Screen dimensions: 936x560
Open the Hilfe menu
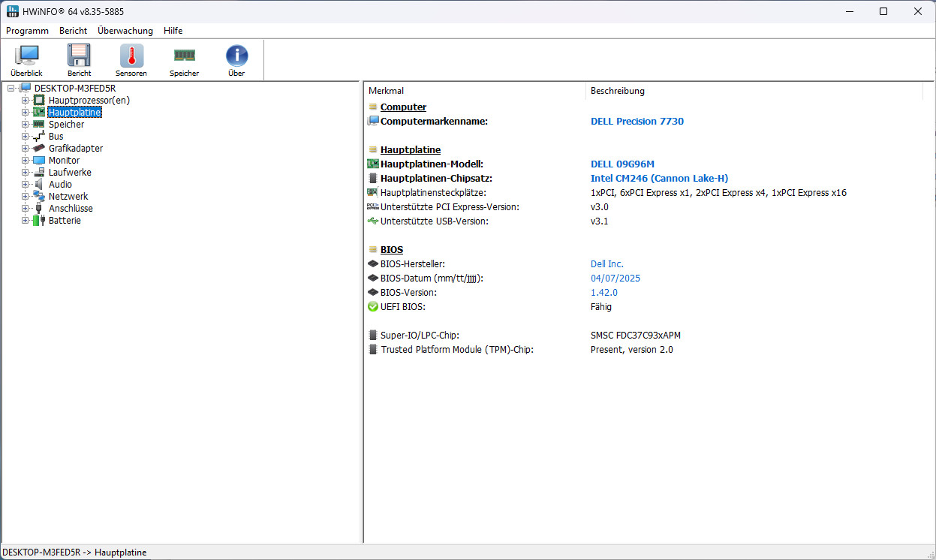tap(173, 31)
